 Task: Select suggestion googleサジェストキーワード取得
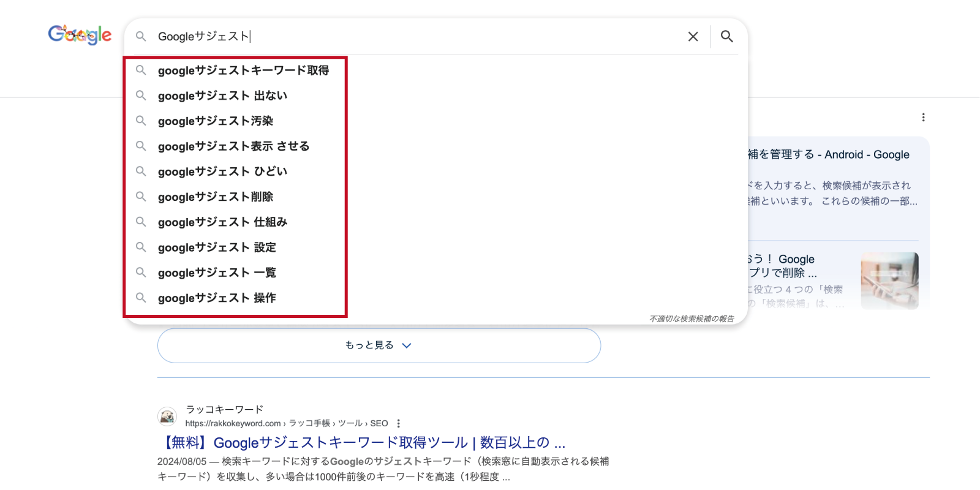243,70
